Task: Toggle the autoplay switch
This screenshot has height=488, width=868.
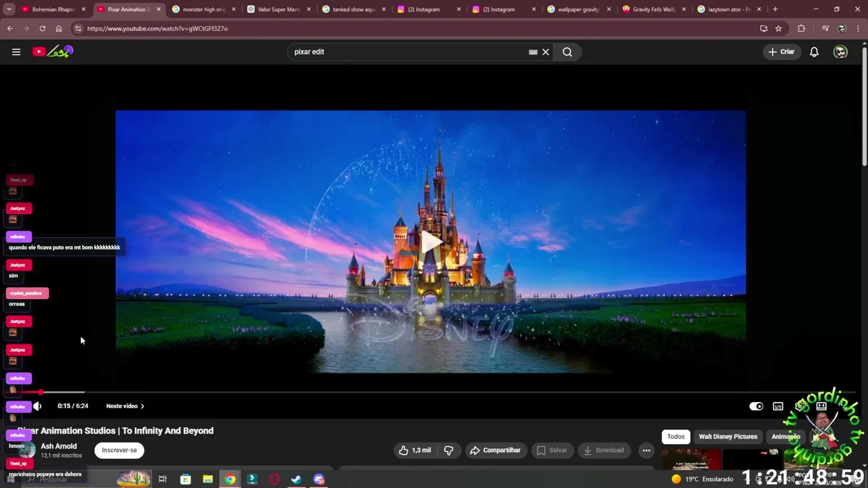Action: 756,406
